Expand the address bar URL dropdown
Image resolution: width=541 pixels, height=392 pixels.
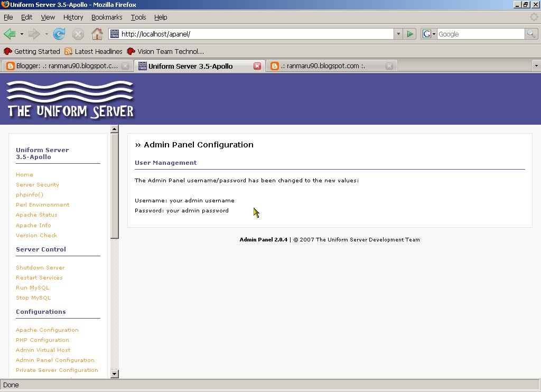(x=398, y=34)
